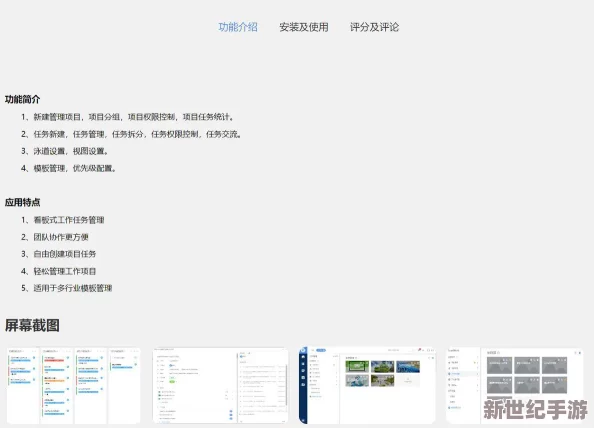Click the line 4、模板管理，优先级配置

coord(69,168)
